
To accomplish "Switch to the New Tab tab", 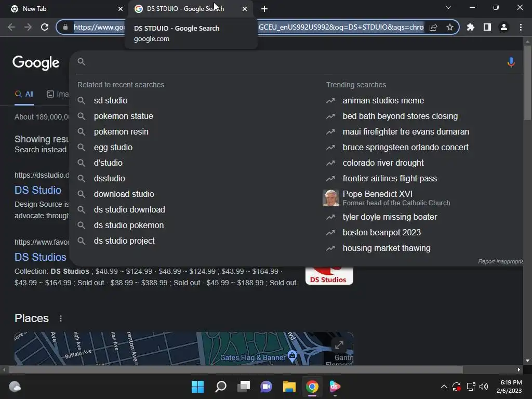I will tap(64, 9).
